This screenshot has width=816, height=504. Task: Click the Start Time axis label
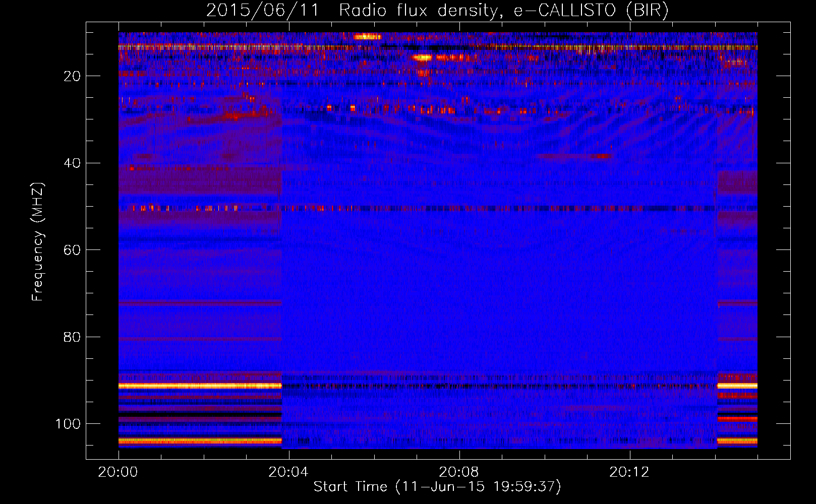(437, 487)
